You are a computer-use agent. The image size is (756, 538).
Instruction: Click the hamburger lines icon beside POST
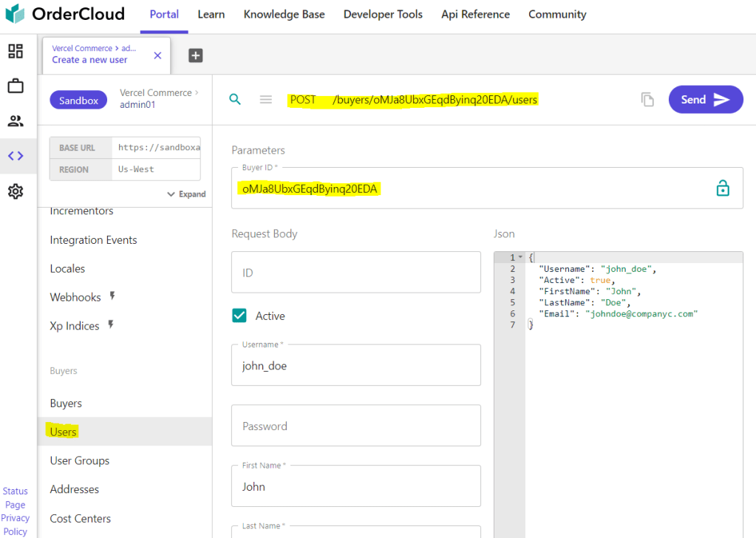coord(265,99)
